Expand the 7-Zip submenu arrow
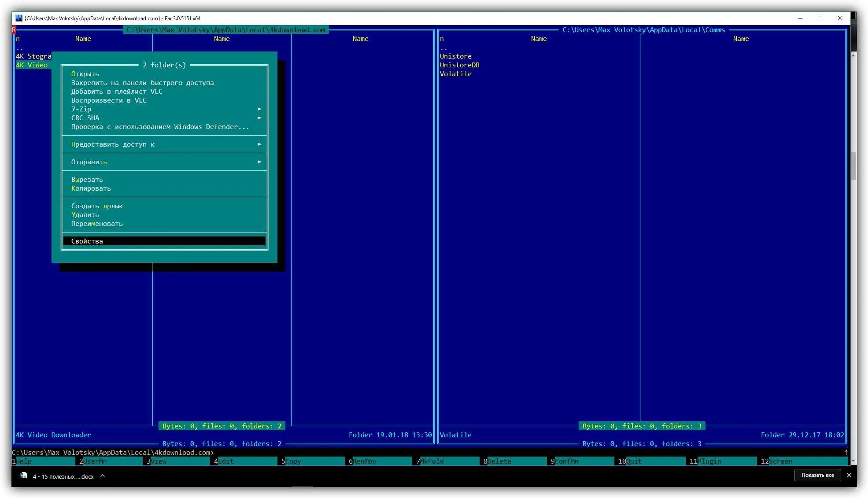 (x=259, y=109)
